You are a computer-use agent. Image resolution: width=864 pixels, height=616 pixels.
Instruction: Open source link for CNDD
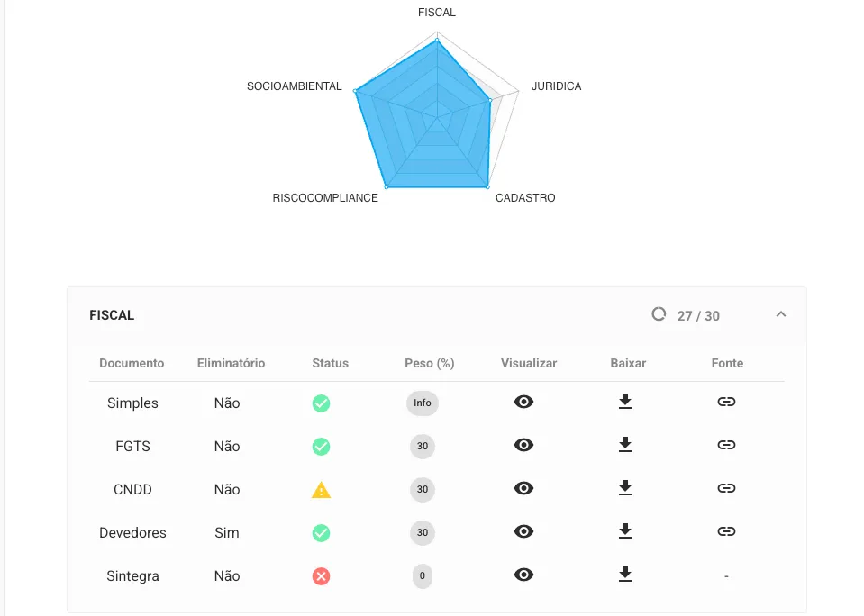726,488
